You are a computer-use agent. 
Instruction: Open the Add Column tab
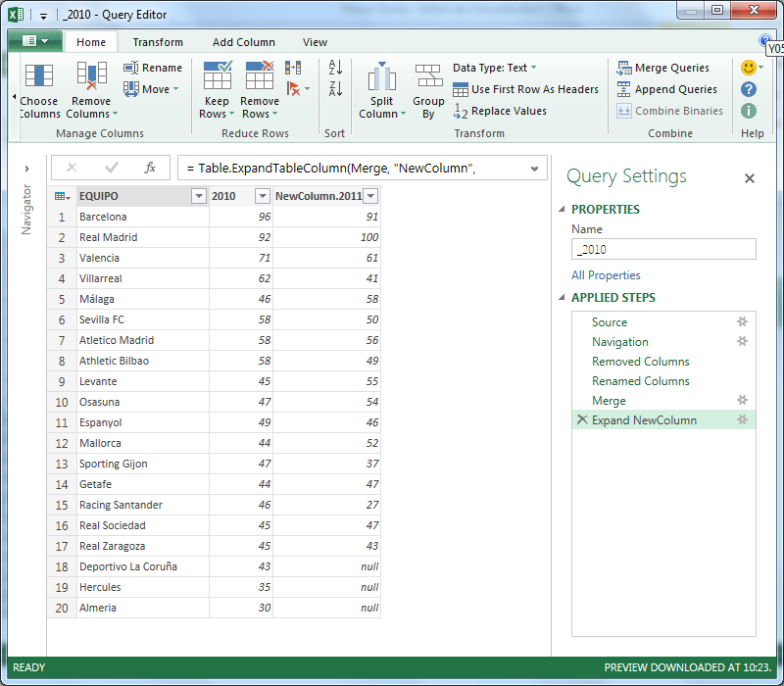244,42
